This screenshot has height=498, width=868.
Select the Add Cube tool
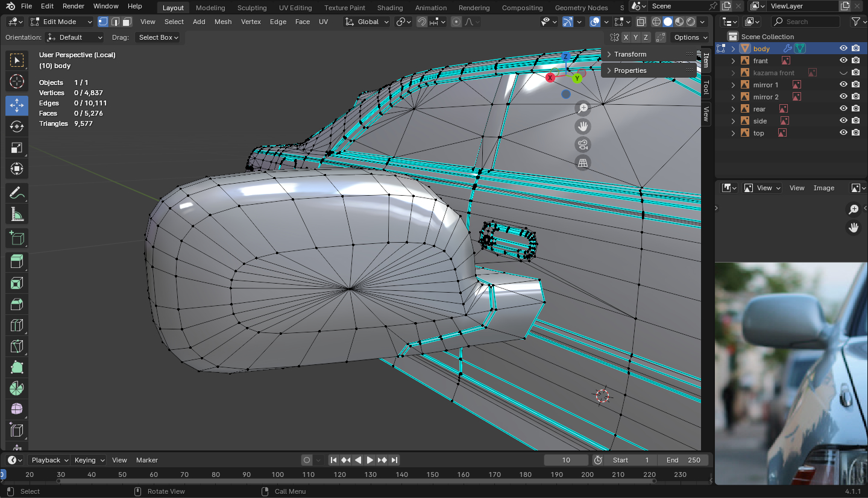click(x=17, y=238)
